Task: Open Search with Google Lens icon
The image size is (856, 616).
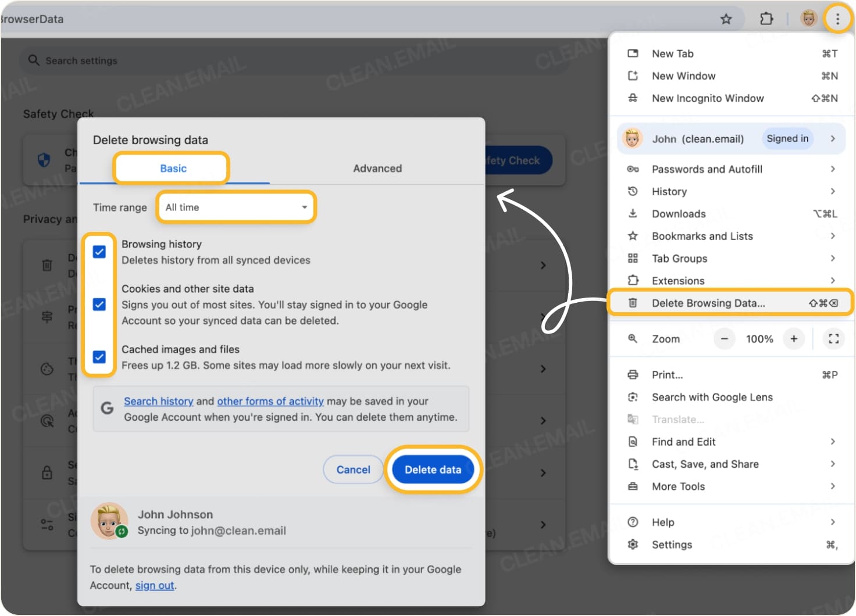Action: click(x=633, y=397)
